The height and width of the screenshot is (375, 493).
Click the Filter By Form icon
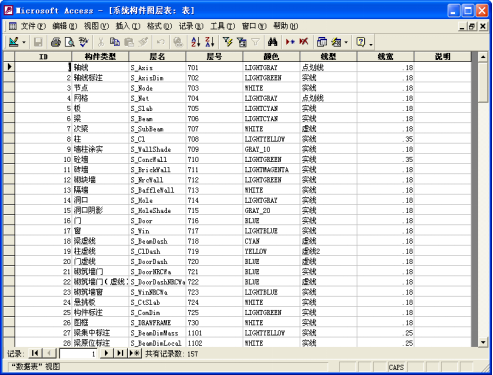242,42
